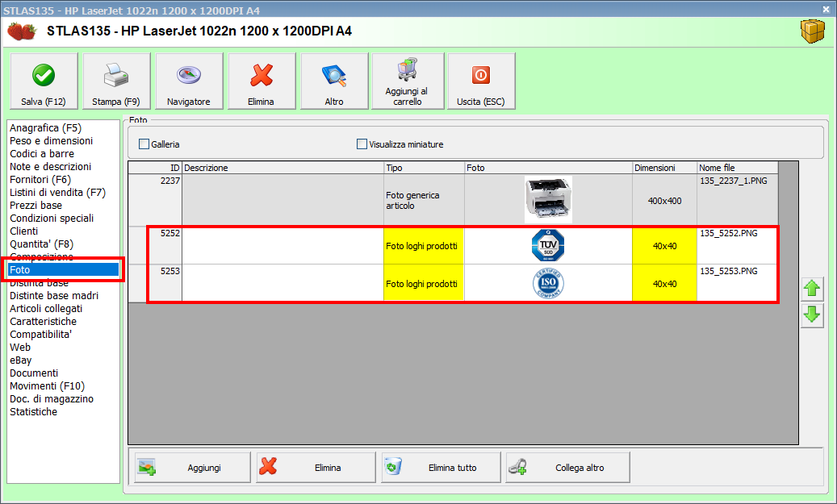Click the ID column header
The height and width of the screenshot is (504, 837).
pyautogui.click(x=155, y=168)
